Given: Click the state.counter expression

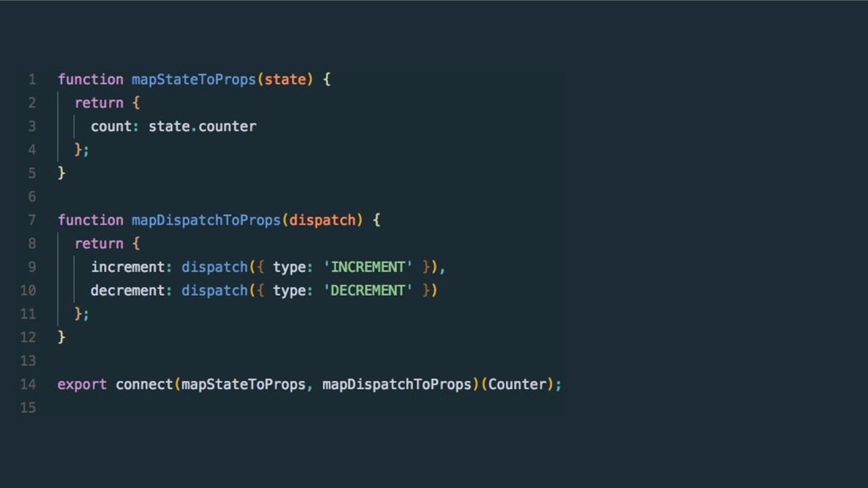Looking at the screenshot, I should click(202, 127).
